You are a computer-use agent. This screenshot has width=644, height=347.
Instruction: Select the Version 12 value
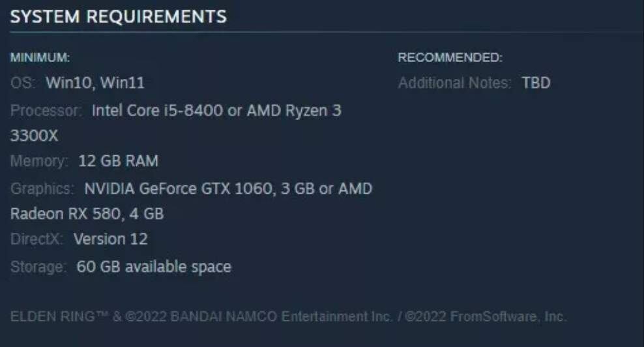click(110, 239)
